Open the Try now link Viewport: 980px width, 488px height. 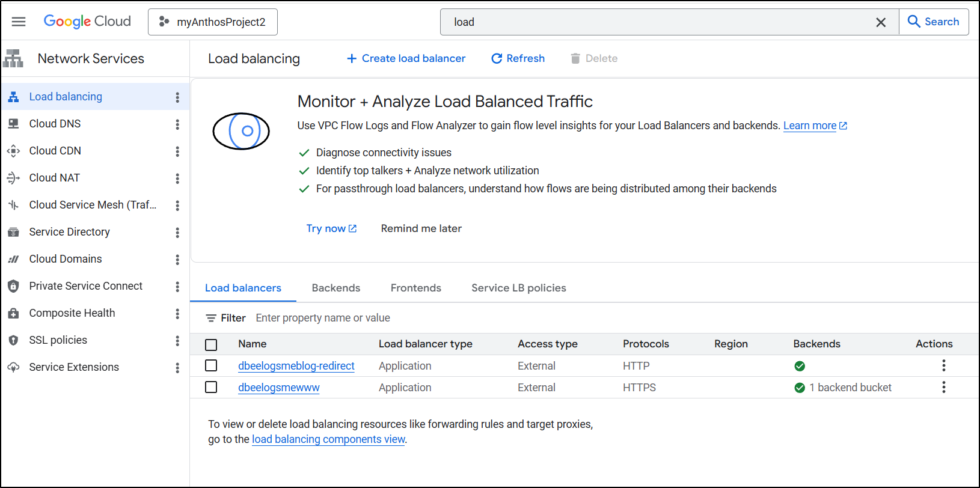331,228
